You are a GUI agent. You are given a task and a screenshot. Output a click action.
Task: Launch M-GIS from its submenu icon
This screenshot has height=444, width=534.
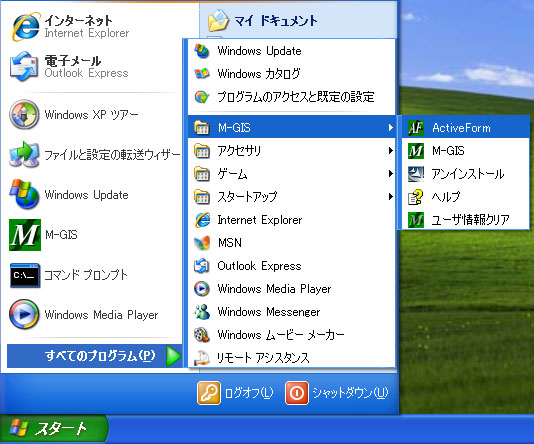(x=415, y=150)
